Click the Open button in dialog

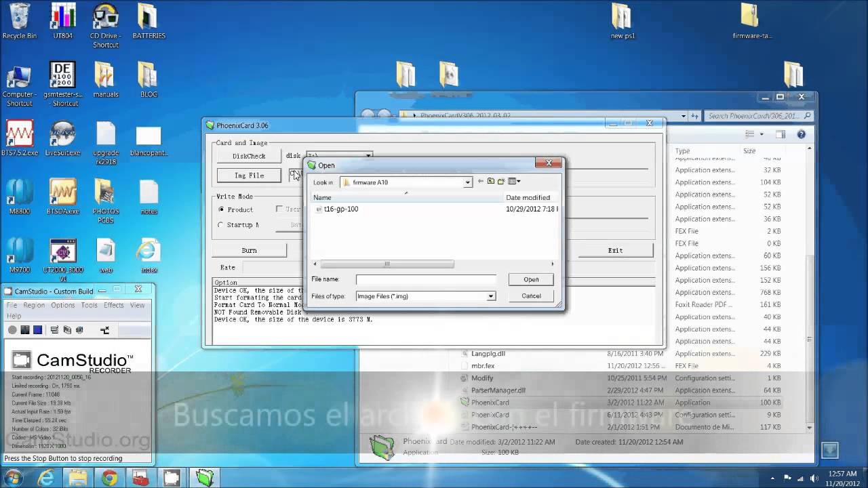531,279
